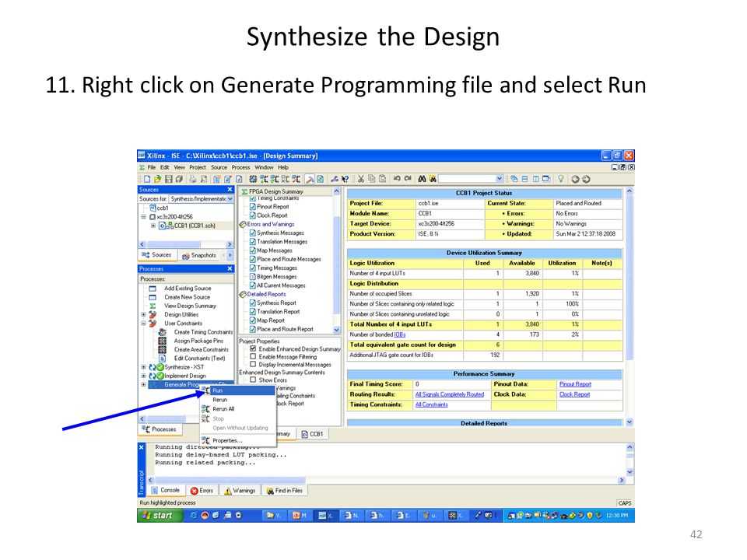This screenshot has height=560, width=747.
Task: Open the All Signals Completely Routed link
Action: pyautogui.click(x=449, y=394)
